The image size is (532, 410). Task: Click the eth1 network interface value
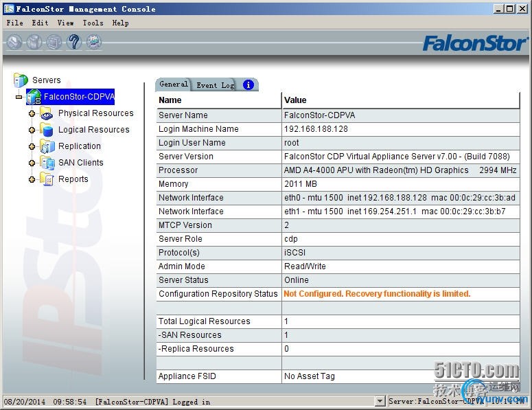(x=395, y=212)
